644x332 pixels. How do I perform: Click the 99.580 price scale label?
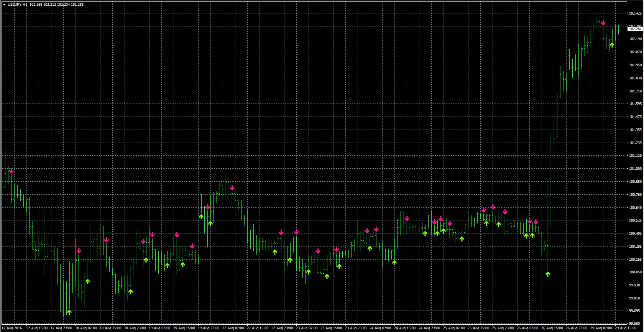pos(635,324)
